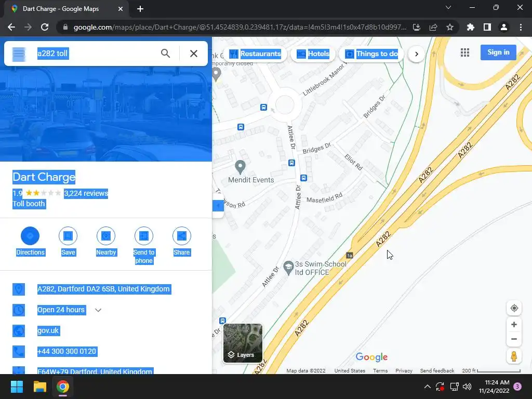This screenshot has width=532, height=399.
Task: Zoom in on the map
Action: [x=514, y=325]
